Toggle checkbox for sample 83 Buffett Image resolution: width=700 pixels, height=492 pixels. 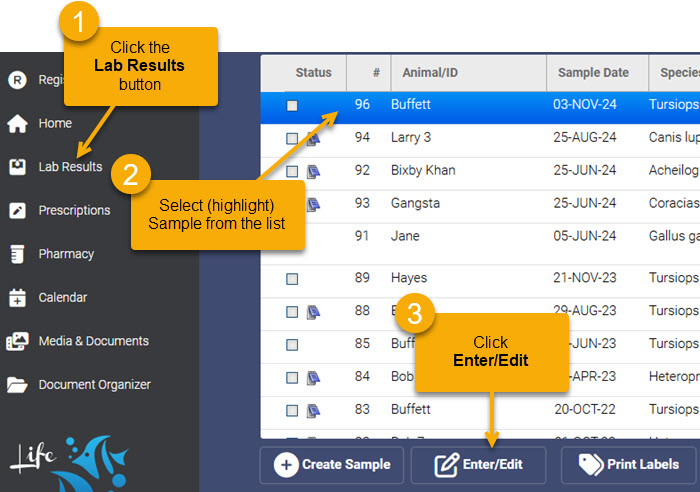pos(292,410)
